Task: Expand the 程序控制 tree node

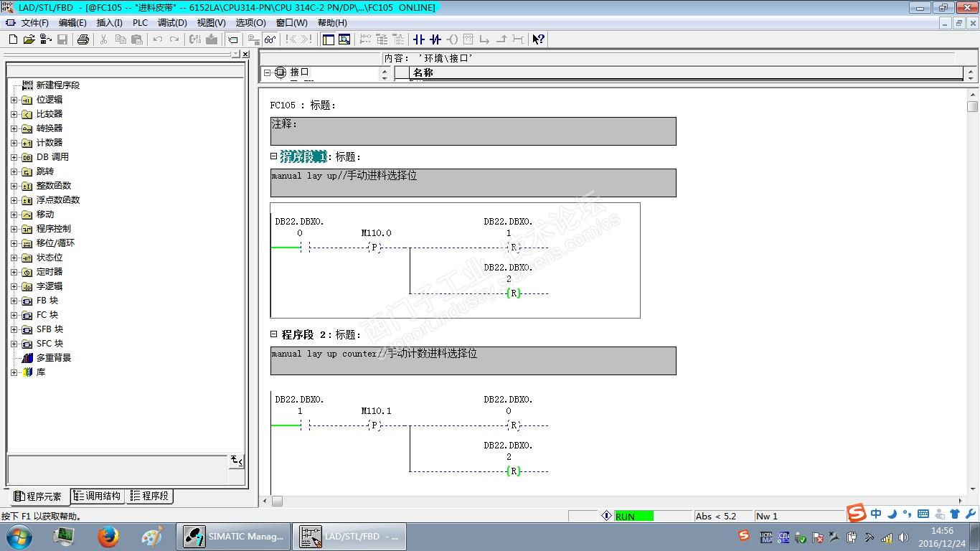Action: pyautogui.click(x=14, y=229)
